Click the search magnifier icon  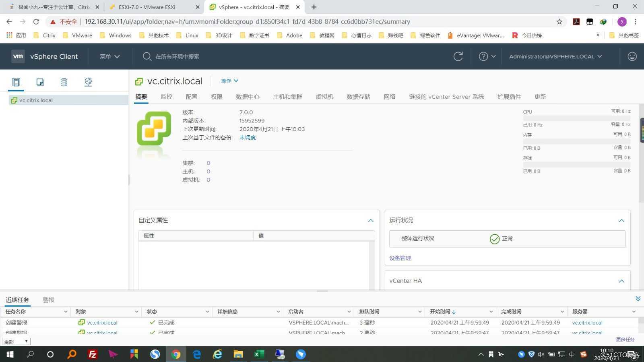click(x=147, y=56)
